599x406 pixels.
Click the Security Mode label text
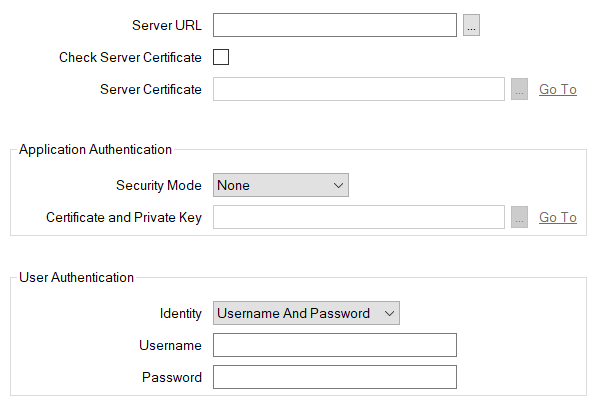(x=159, y=185)
